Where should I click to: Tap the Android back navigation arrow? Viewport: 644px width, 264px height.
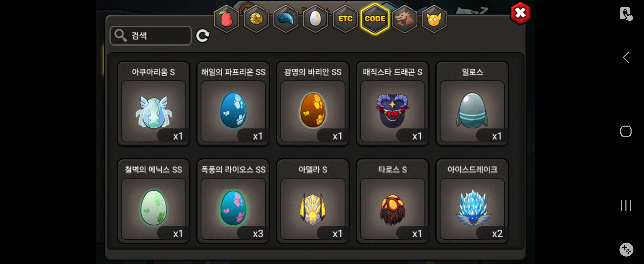(626, 58)
